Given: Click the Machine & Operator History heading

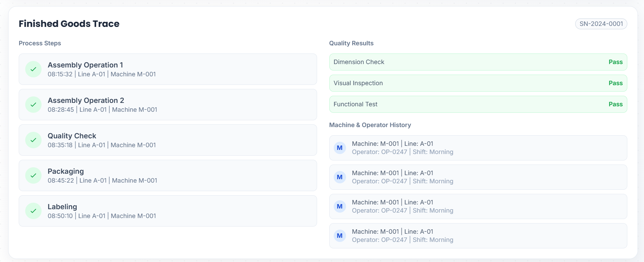Looking at the screenshot, I should [370, 125].
